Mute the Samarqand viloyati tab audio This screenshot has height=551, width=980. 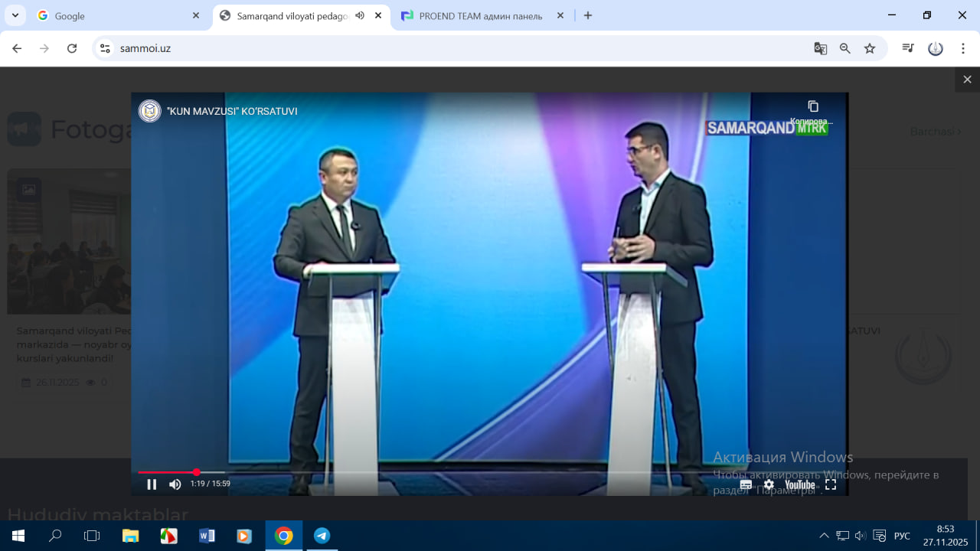[x=360, y=15]
